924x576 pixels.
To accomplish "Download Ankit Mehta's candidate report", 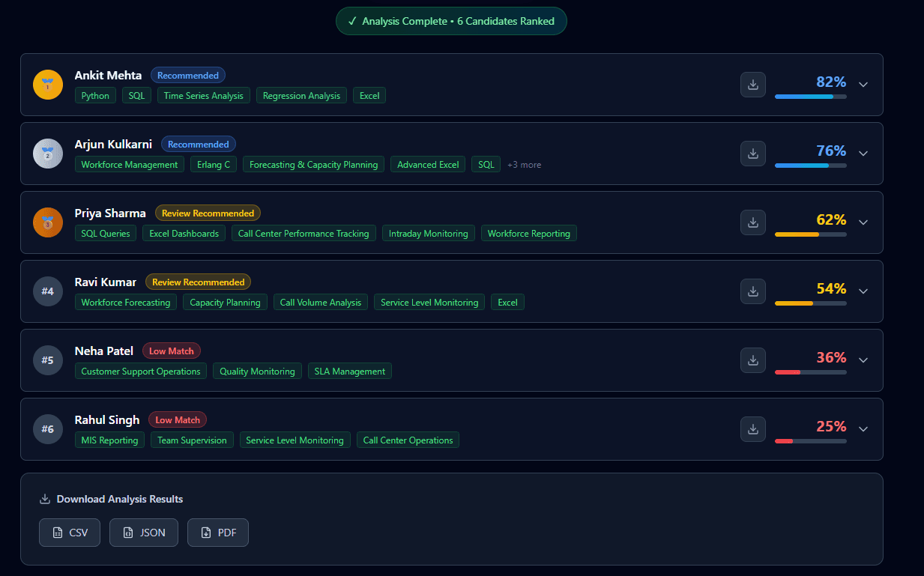I will click(753, 85).
